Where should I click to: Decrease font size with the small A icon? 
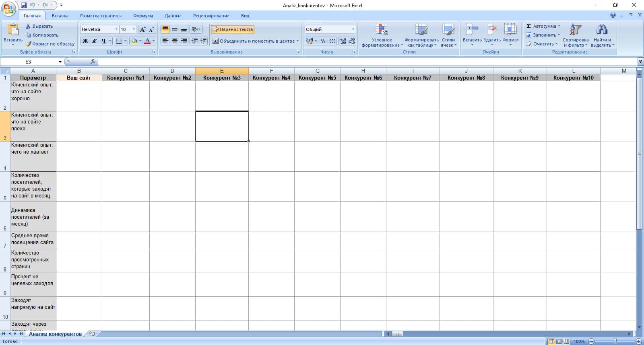(x=151, y=29)
